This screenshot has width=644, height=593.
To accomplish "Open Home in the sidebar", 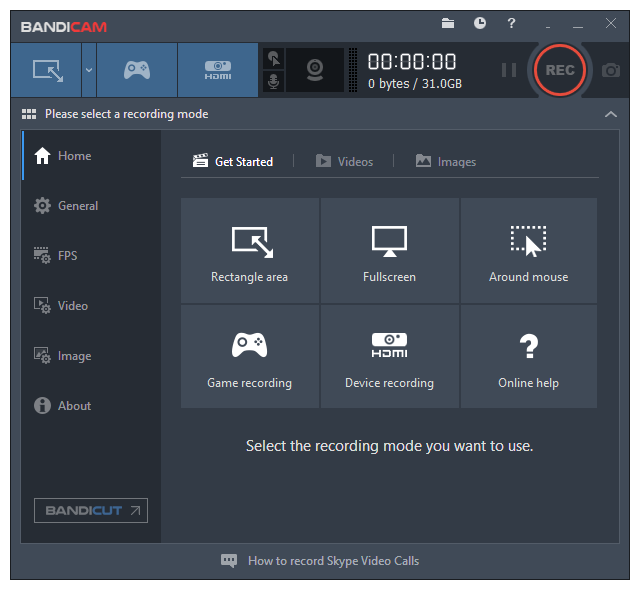I will (91, 156).
